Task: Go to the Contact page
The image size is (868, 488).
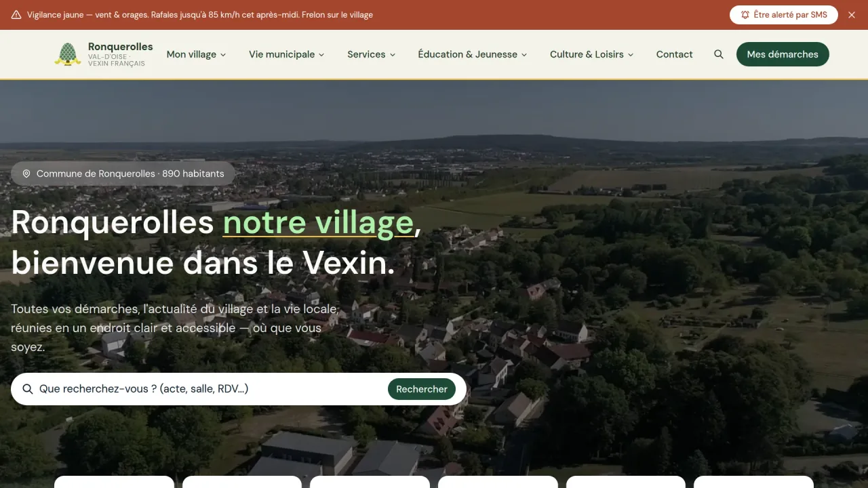Action: [675, 54]
